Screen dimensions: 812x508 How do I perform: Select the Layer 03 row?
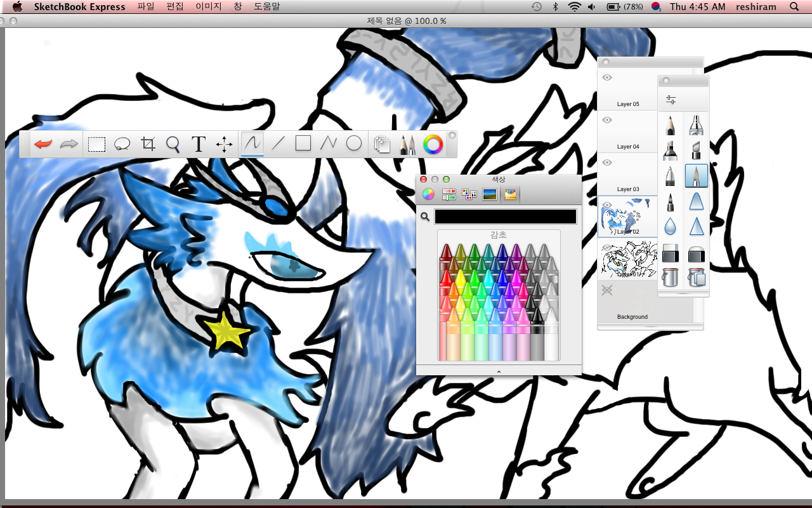tap(628, 173)
